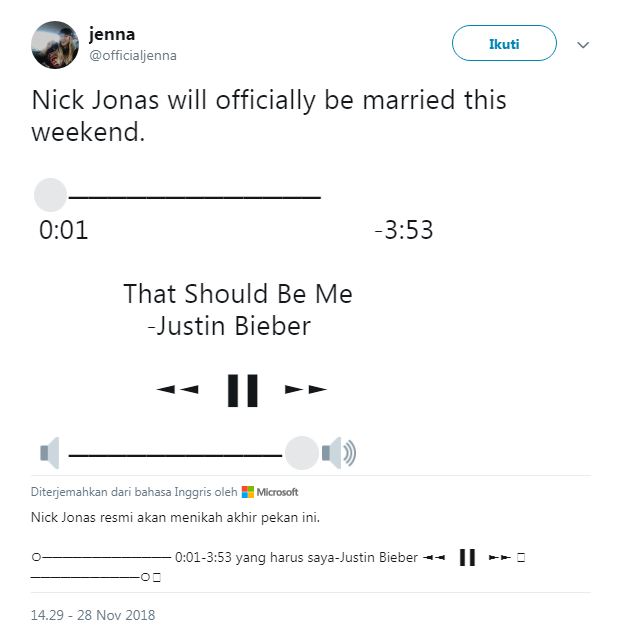Expand the tweet options chevron
Screen dimensions: 621x631
pyautogui.click(x=583, y=45)
